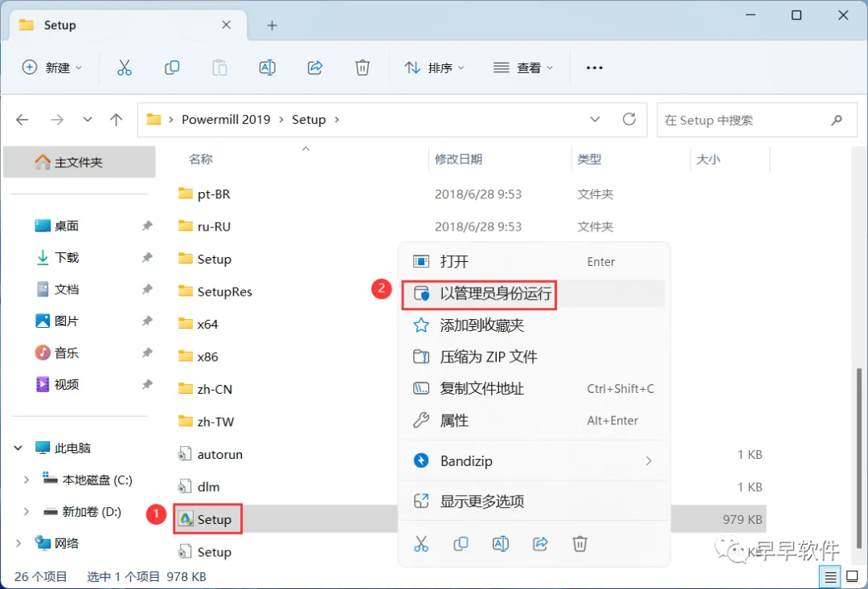Screen dimensions: 868x589
Task: Refresh the current folder view
Action: pyautogui.click(x=628, y=119)
